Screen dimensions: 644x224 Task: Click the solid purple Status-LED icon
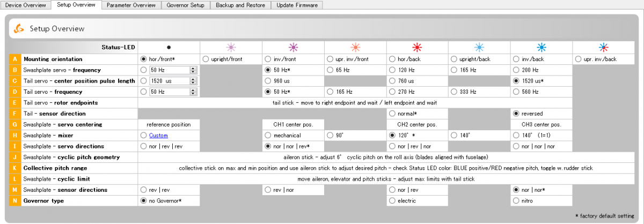(293, 47)
